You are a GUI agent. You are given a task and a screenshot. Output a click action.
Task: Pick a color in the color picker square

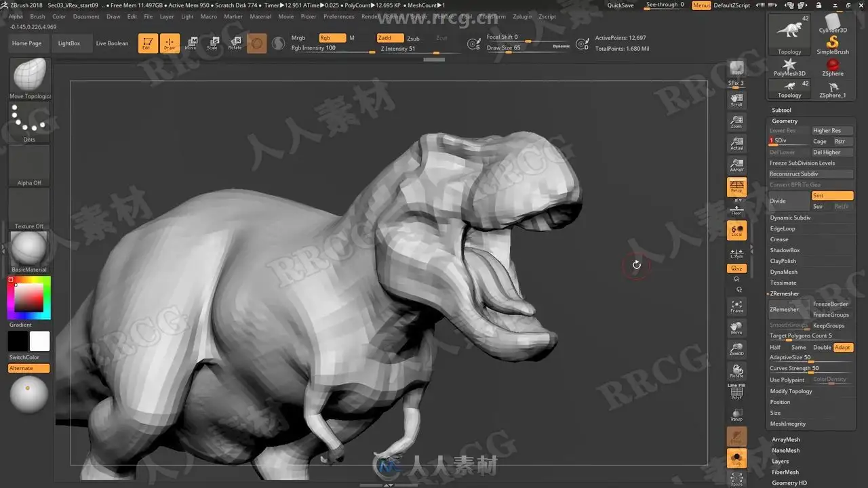tap(29, 298)
